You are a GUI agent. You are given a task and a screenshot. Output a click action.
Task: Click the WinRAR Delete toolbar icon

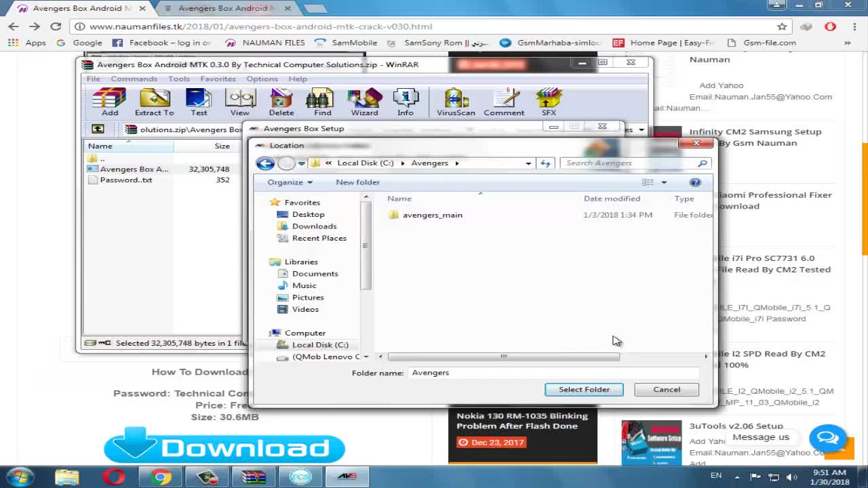coord(281,102)
